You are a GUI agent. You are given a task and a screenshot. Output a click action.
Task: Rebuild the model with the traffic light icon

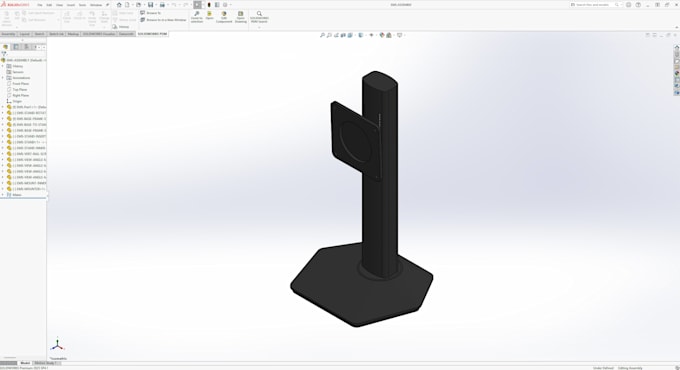[x=209, y=5]
